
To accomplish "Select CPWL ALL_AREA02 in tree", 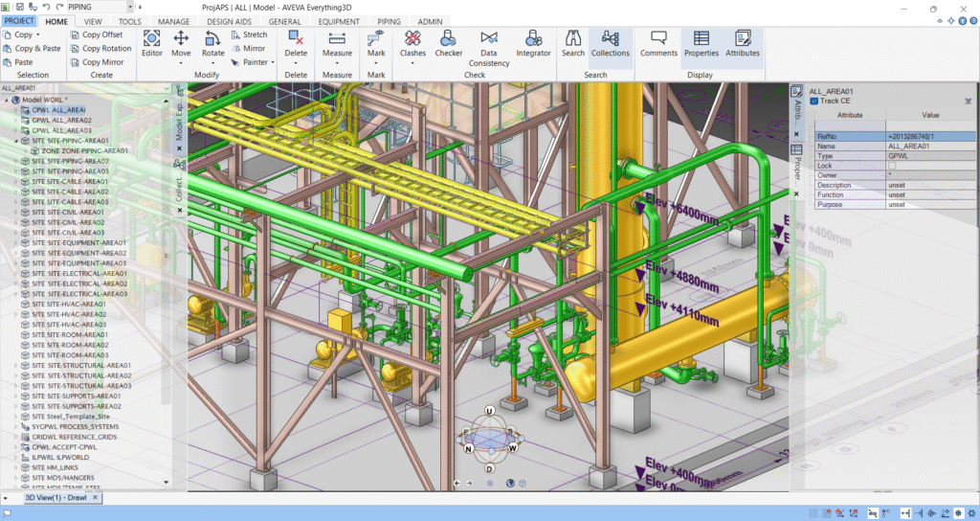I will [56, 120].
